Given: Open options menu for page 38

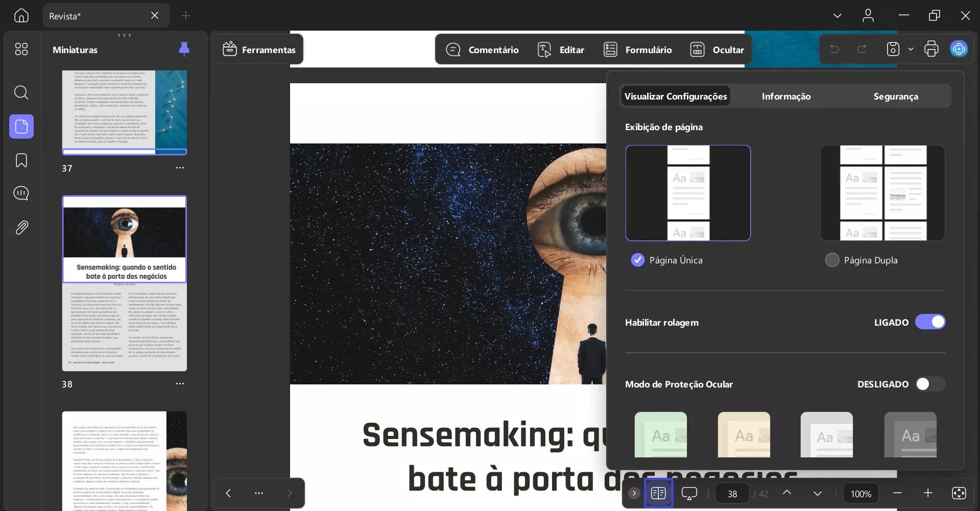Looking at the screenshot, I should pyautogui.click(x=180, y=383).
